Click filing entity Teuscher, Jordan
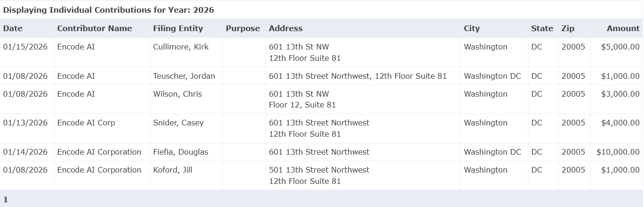Viewport: 644px width, 207px height. [184, 76]
